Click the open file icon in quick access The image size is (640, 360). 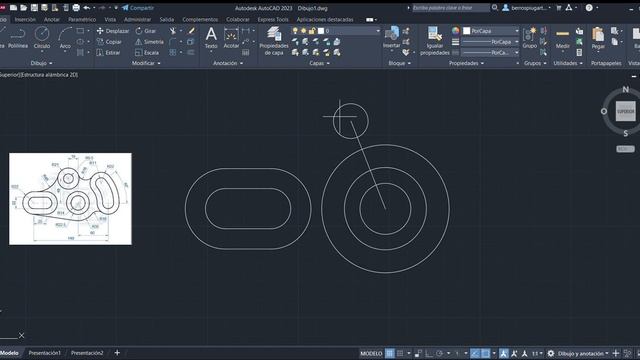tap(24, 8)
